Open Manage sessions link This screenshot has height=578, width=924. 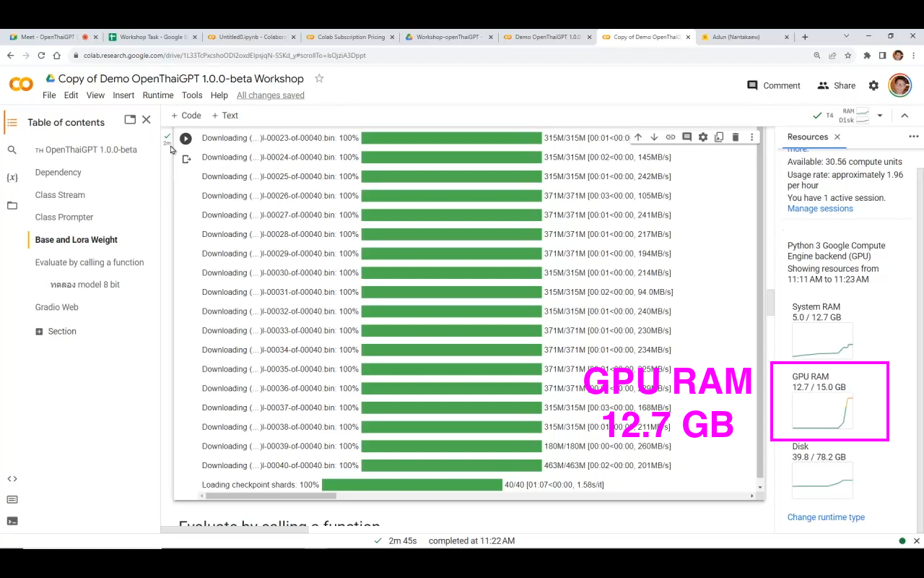click(820, 209)
